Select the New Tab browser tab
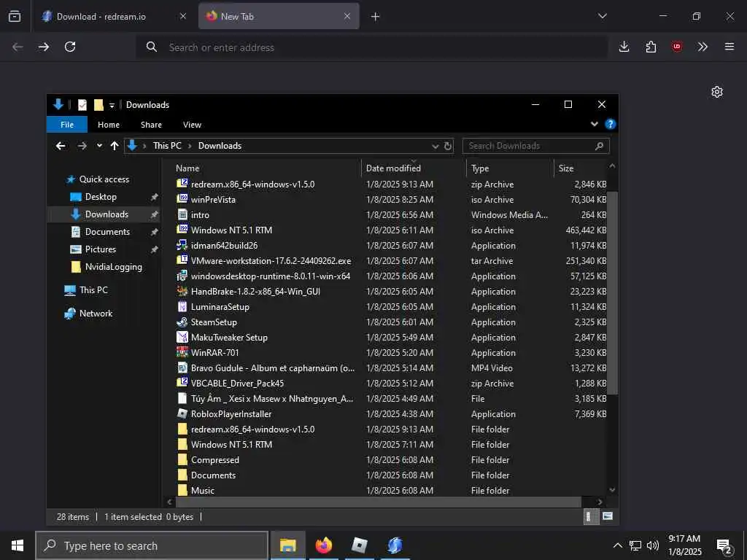Screen dimensions: 747x560 [x=279, y=16]
